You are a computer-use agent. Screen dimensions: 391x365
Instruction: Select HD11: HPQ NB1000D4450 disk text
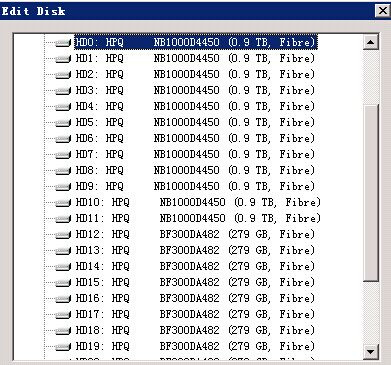click(198, 218)
